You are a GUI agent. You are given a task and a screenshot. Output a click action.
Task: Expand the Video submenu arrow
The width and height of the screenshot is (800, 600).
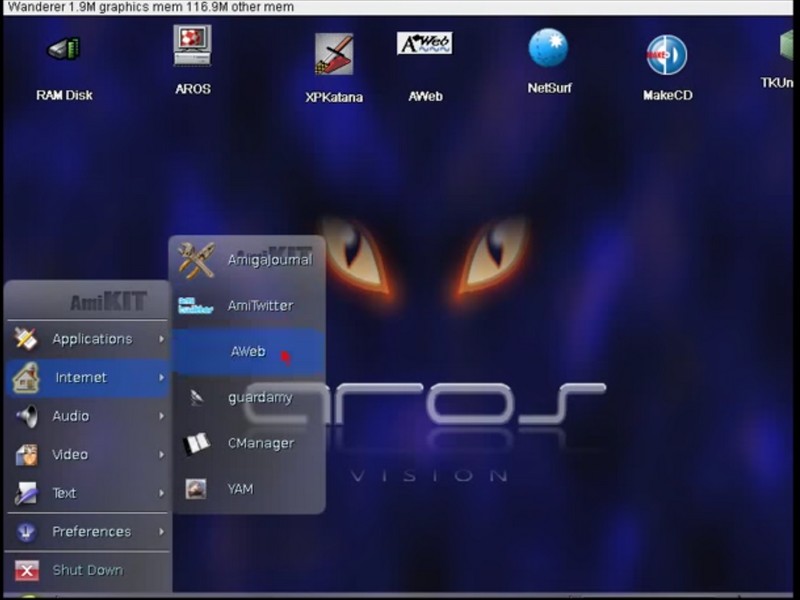pyautogui.click(x=161, y=455)
